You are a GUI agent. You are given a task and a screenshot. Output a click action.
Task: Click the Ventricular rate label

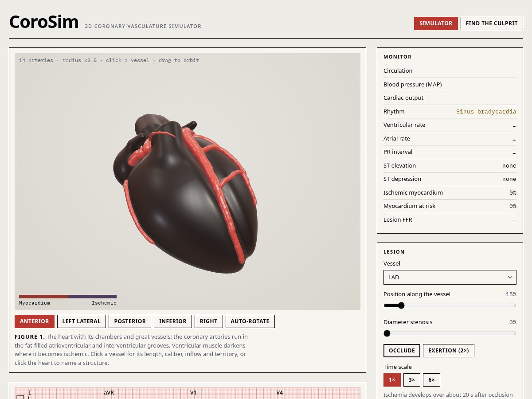pyautogui.click(x=404, y=125)
